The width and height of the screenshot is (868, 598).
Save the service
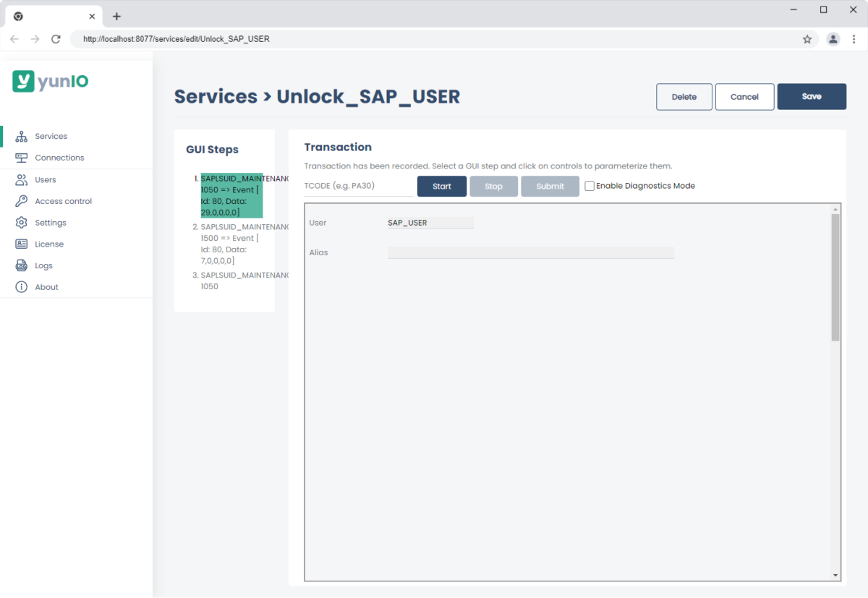[812, 97]
